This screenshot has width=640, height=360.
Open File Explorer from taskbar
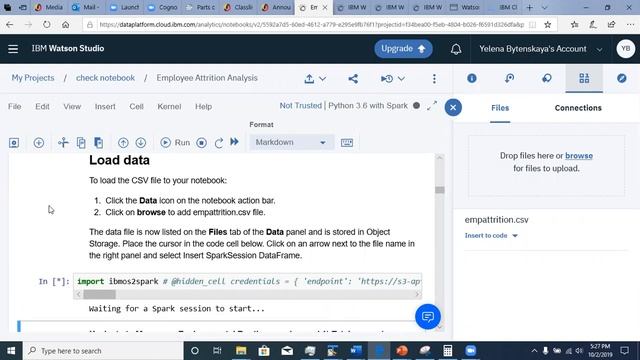click(241, 351)
